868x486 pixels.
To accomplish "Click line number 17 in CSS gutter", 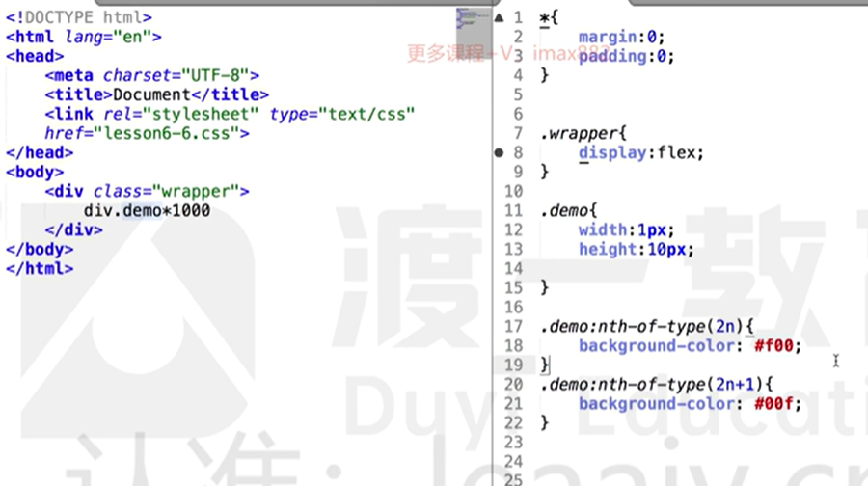I will [x=512, y=326].
